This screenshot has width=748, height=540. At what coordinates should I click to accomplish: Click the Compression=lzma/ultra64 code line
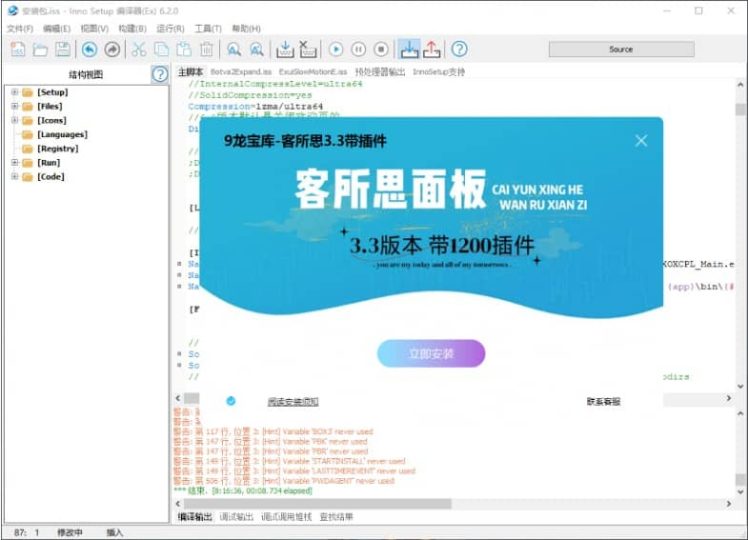coord(256,106)
